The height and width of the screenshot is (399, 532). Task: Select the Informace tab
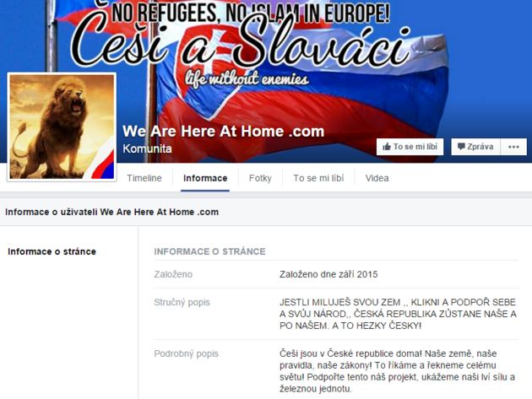[x=205, y=178]
